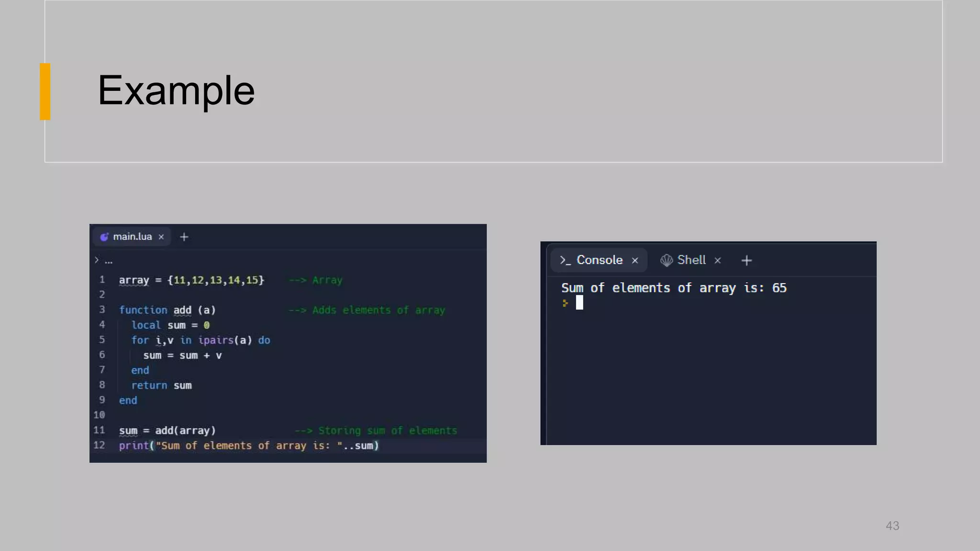Click the print statement on line 12
Viewport: 980px width, 551px height.
(x=249, y=446)
